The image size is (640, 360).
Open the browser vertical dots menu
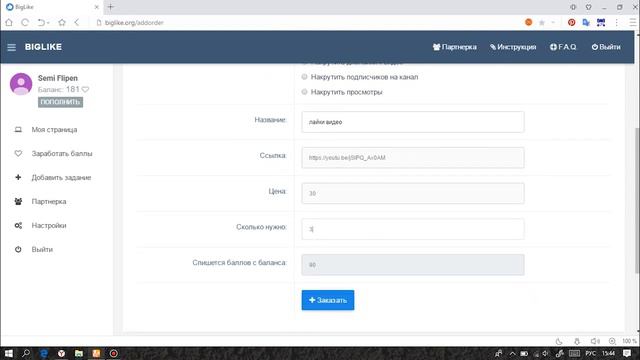pyautogui.click(x=616, y=22)
